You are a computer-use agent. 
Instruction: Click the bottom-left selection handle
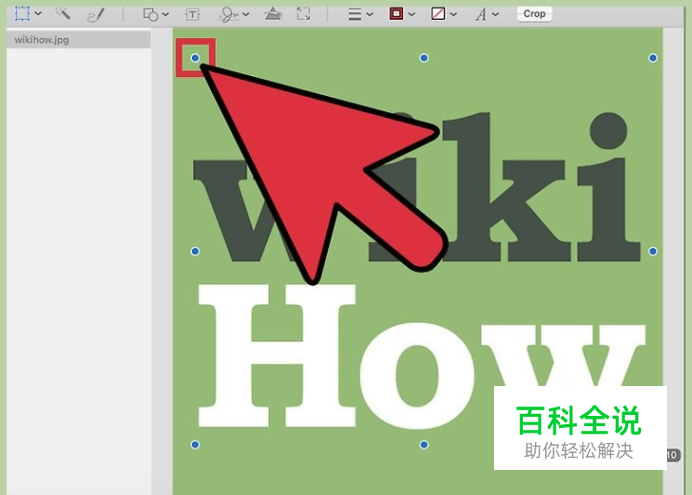point(195,445)
